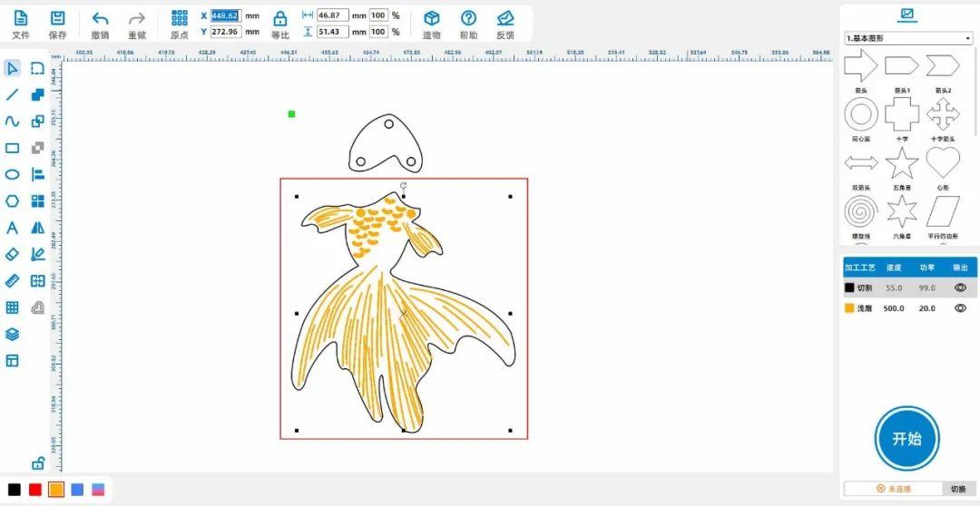980x506 pixels.
Task: Select the Ellipse shape tool
Action: [13, 174]
